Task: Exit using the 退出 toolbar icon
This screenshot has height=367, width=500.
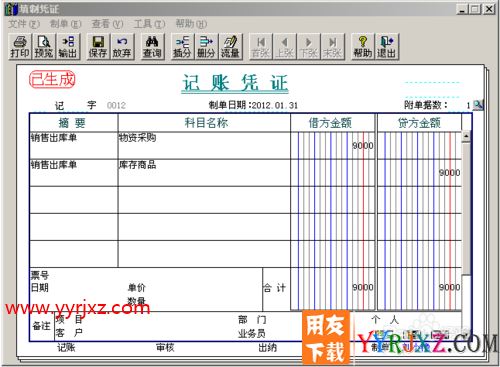Action: pyautogui.click(x=387, y=47)
